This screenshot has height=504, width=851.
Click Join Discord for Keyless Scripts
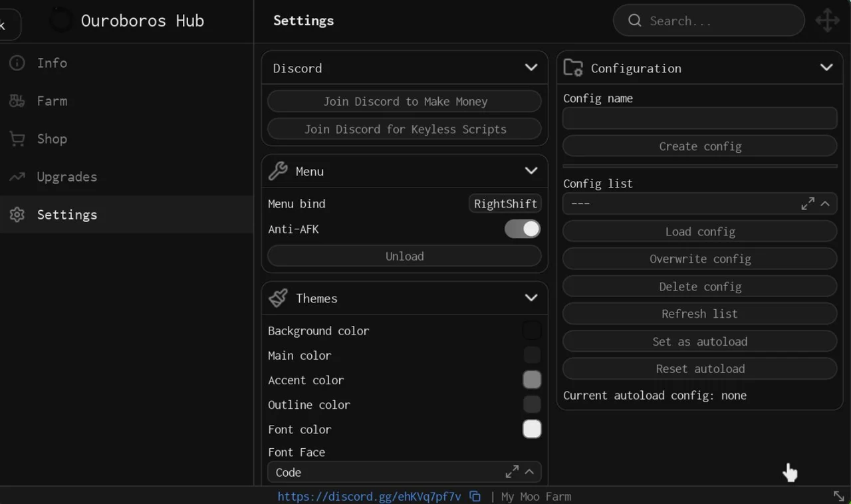404,129
